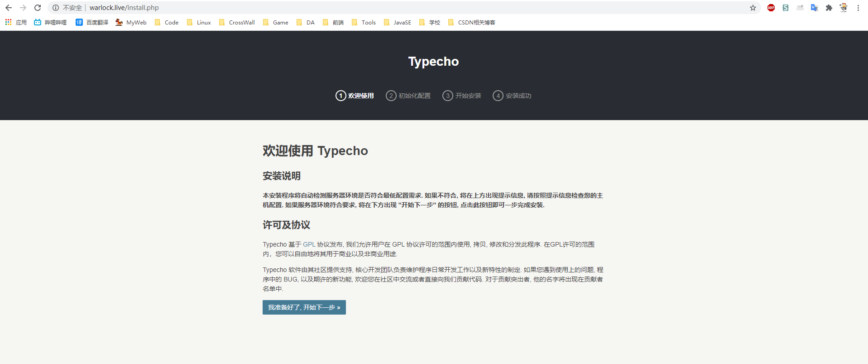This screenshot has width=868, height=364.
Task: Go back to the previous page
Action: pyautogui.click(x=9, y=8)
